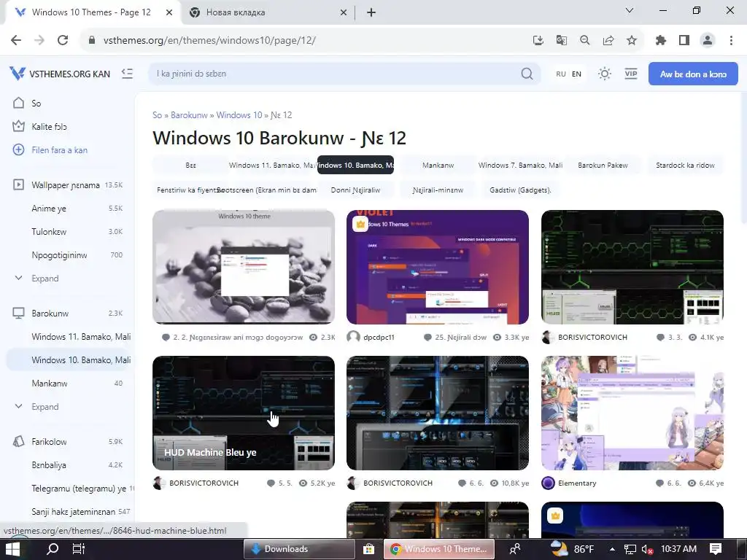Reload the page with refresh icon

63,40
